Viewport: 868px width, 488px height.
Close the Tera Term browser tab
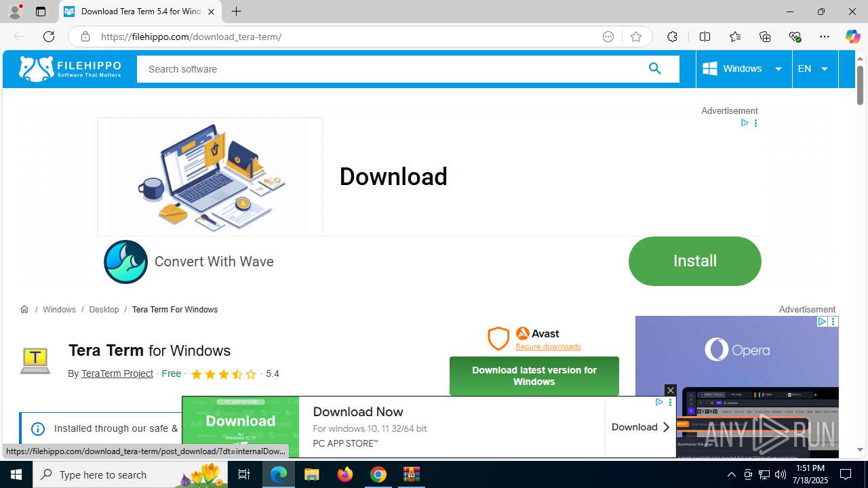point(211,12)
